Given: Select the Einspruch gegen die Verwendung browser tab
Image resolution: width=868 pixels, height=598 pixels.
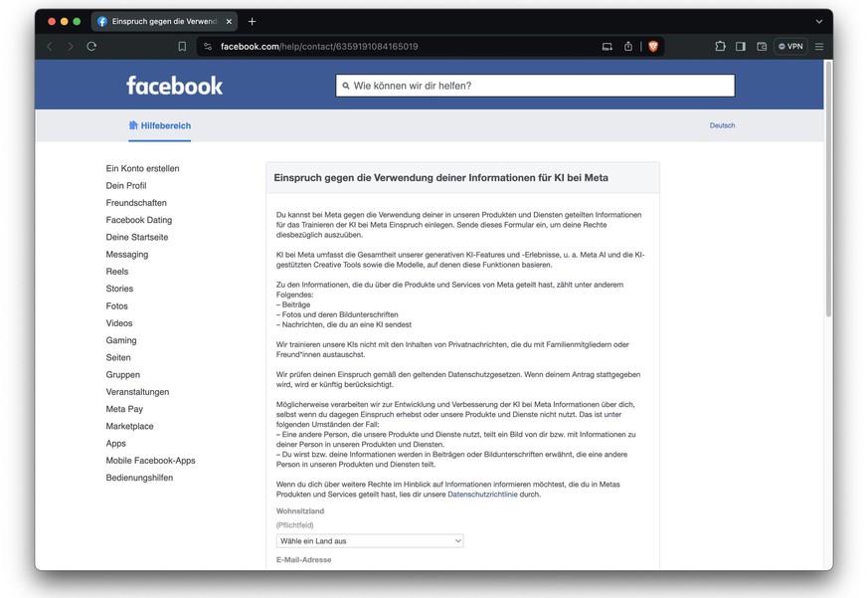Looking at the screenshot, I should 164,21.
